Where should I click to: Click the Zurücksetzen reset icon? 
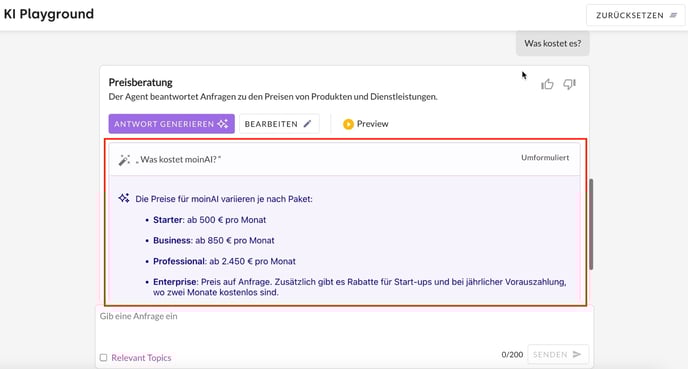[x=673, y=15]
